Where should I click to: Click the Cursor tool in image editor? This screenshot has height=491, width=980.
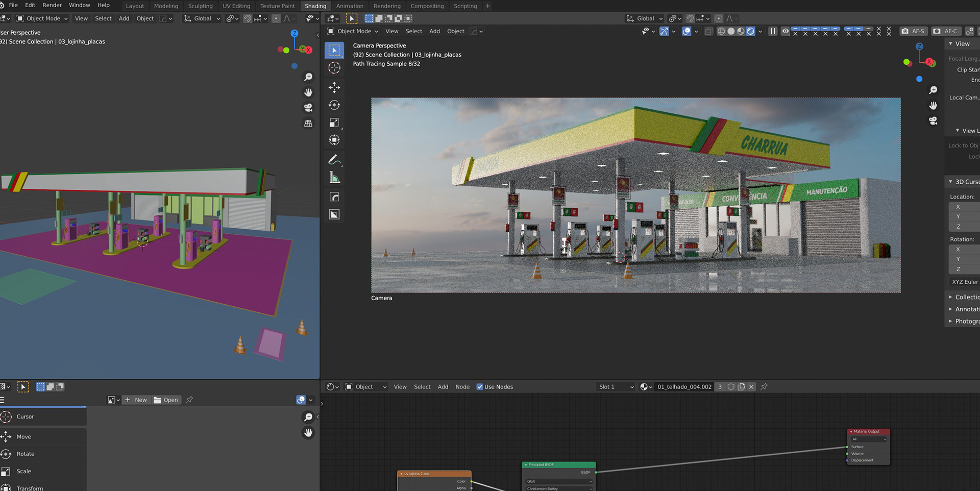coord(43,416)
